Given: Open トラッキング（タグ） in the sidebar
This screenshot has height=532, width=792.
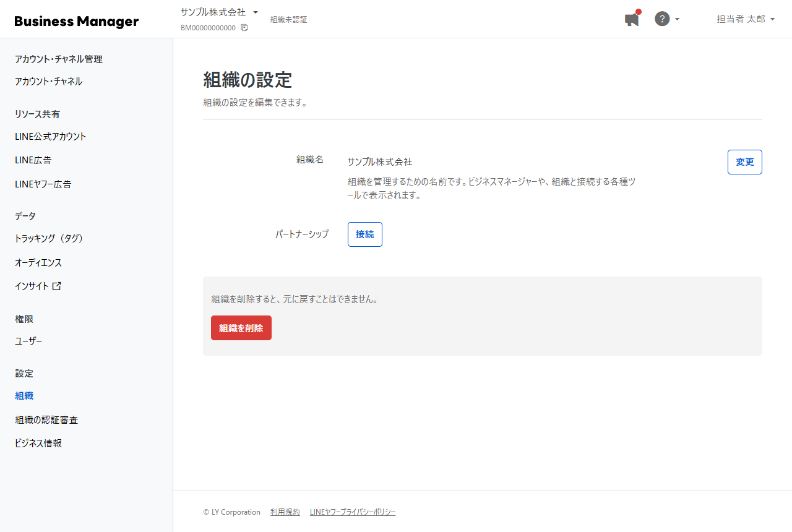Looking at the screenshot, I should click(49, 239).
